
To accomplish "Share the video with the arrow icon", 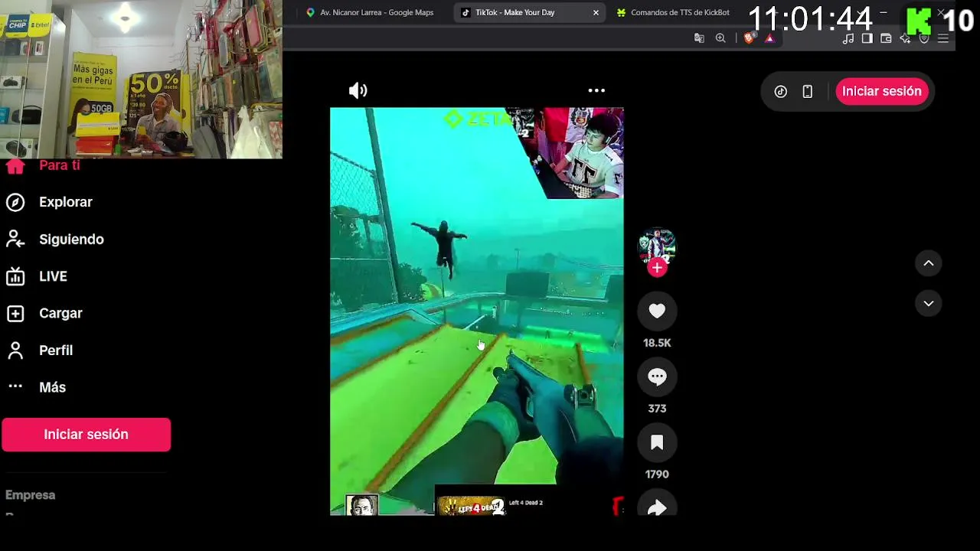I will click(657, 507).
